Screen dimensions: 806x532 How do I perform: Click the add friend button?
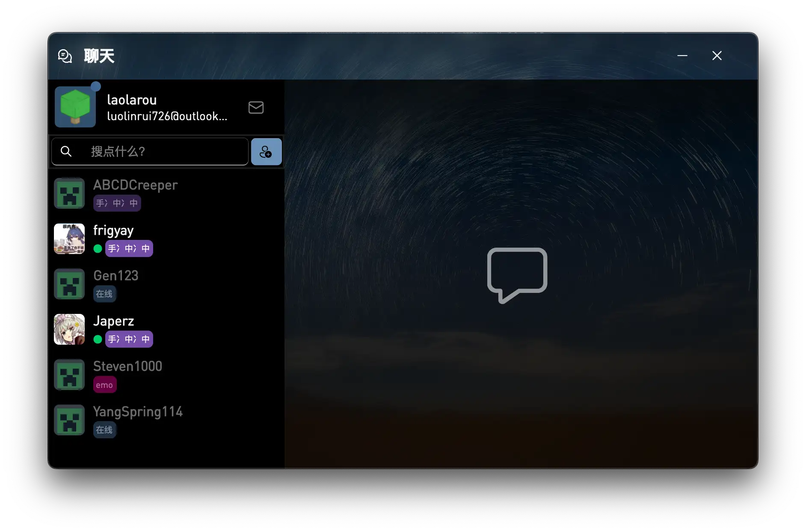pyautogui.click(x=266, y=151)
